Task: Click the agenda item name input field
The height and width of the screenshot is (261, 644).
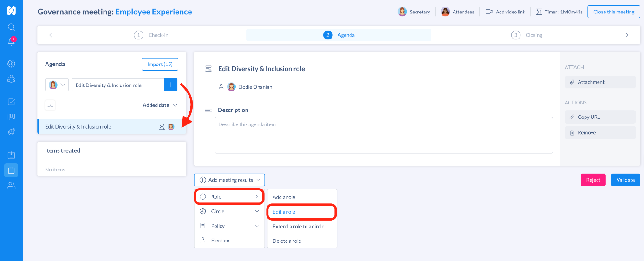Action: (118, 85)
